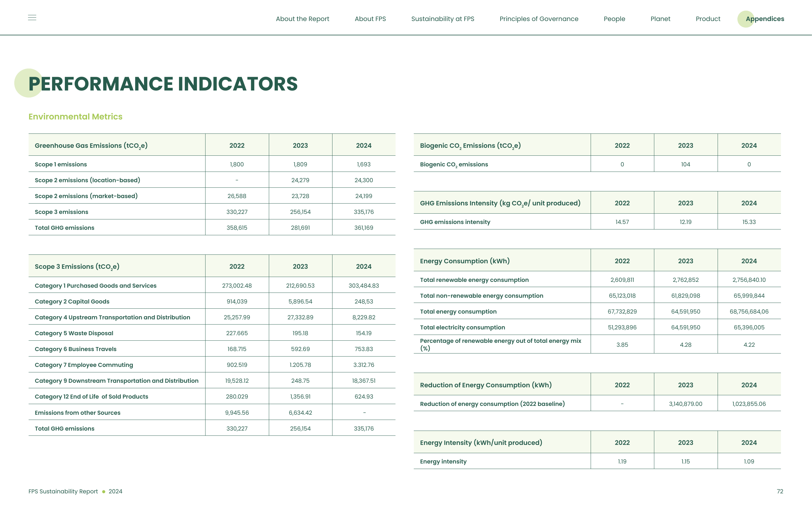Select Scope 2 emissions (market-based) label
The height and width of the screenshot is (508, 812).
pos(86,196)
